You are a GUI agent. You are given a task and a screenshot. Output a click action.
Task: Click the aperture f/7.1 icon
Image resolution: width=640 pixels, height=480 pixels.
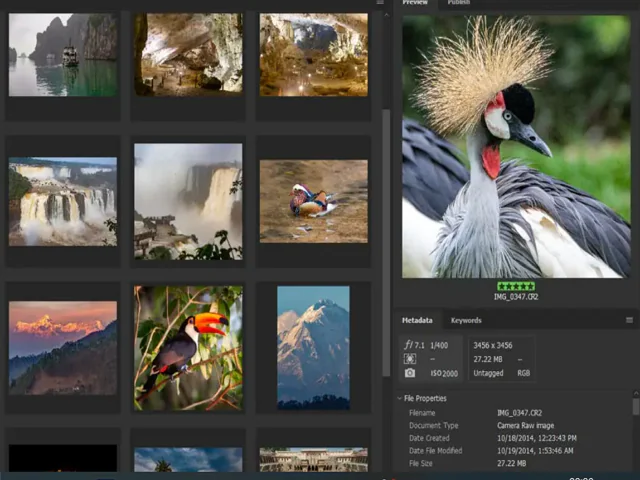[x=410, y=344]
